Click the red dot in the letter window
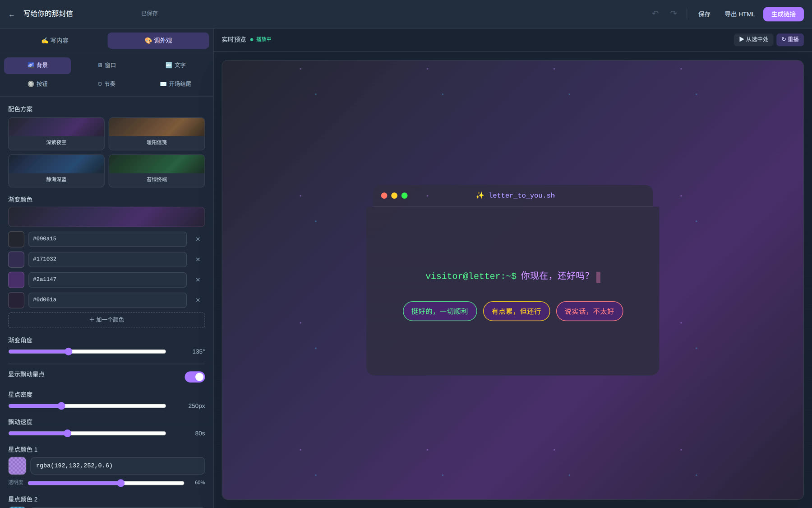 pyautogui.click(x=384, y=196)
